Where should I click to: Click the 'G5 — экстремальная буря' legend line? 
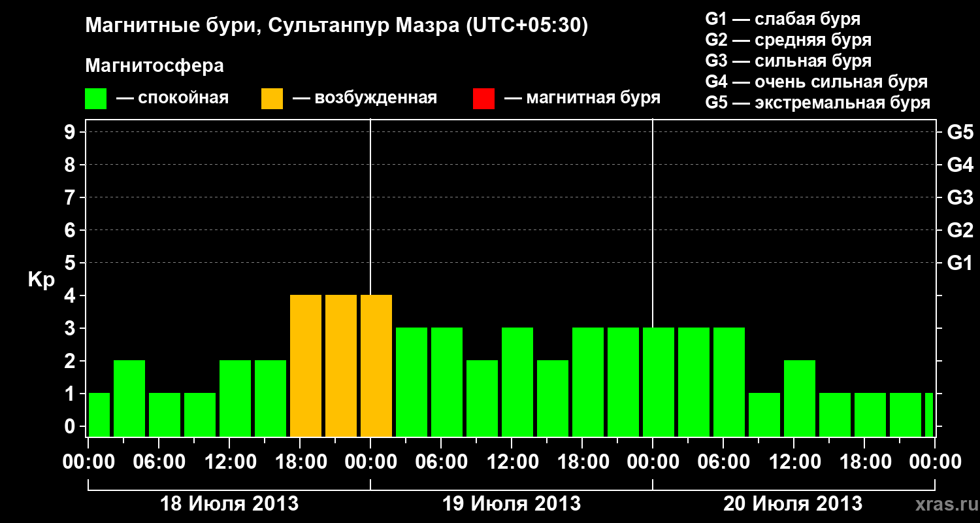click(x=818, y=103)
